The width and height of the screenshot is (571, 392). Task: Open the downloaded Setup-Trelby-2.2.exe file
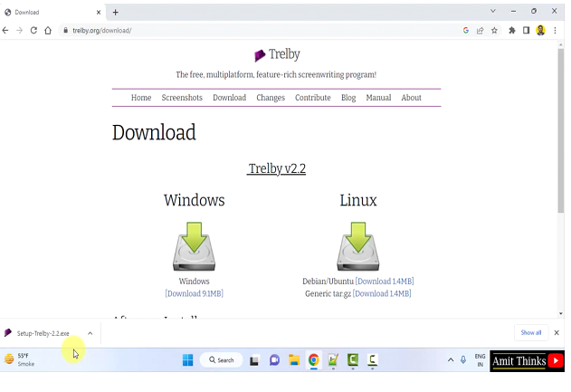[x=43, y=333]
